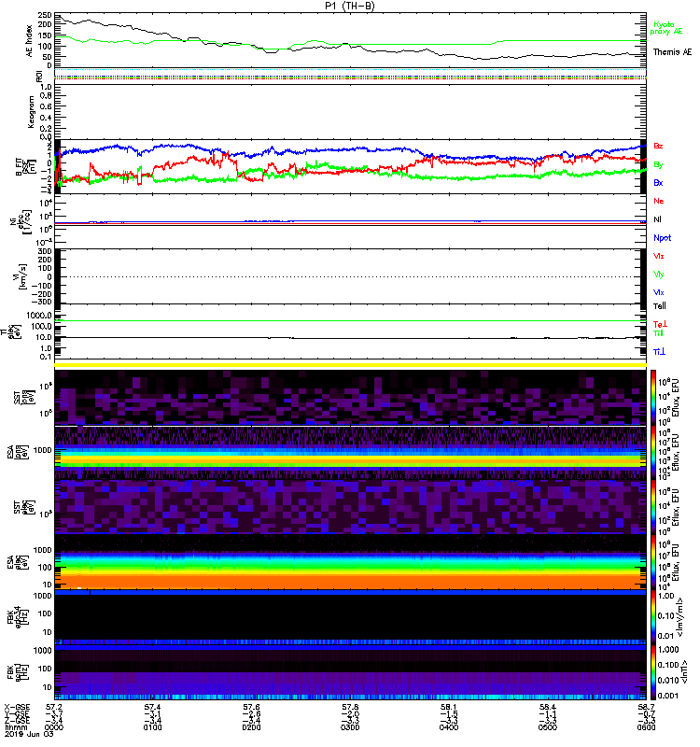Viewport: 700px width, 747px height.
Task: Click the Kyoto proxy AE legend label
Action: pyautogui.click(x=665, y=28)
